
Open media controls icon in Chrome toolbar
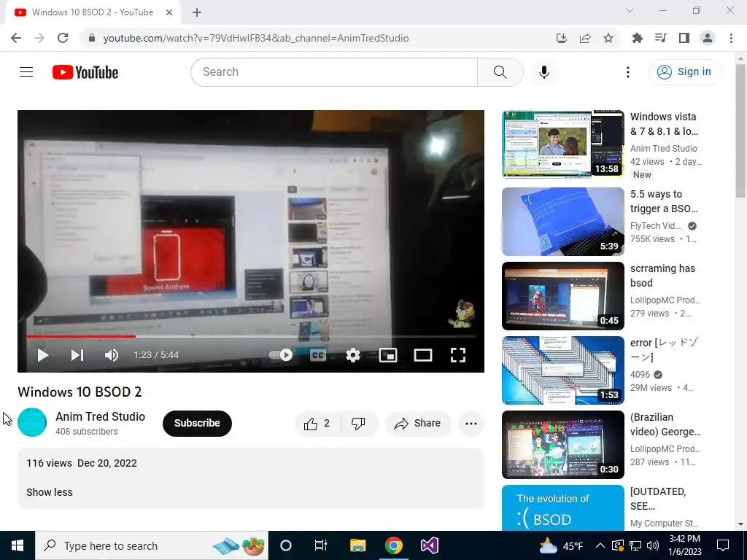click(x=660, y=38)
